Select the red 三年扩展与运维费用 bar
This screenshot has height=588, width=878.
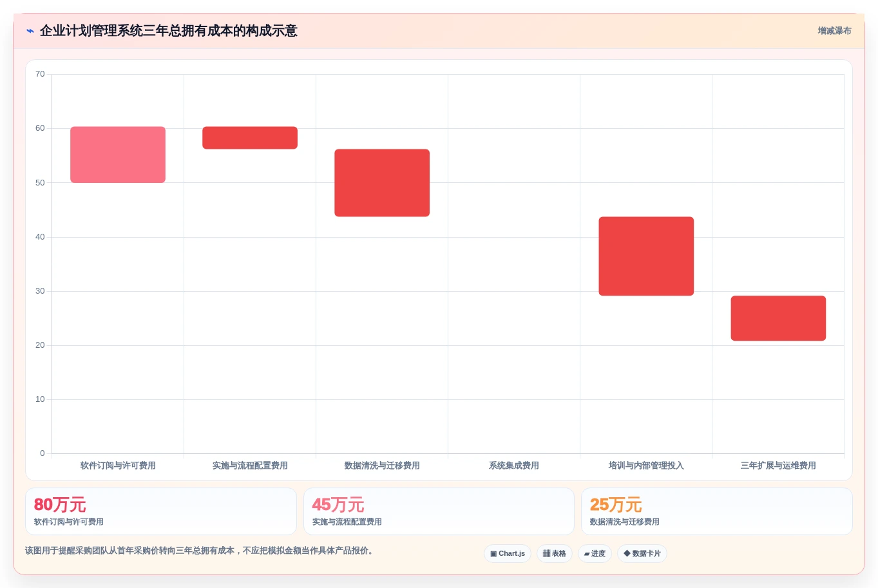pyautogui.click(x=778, y=318)
